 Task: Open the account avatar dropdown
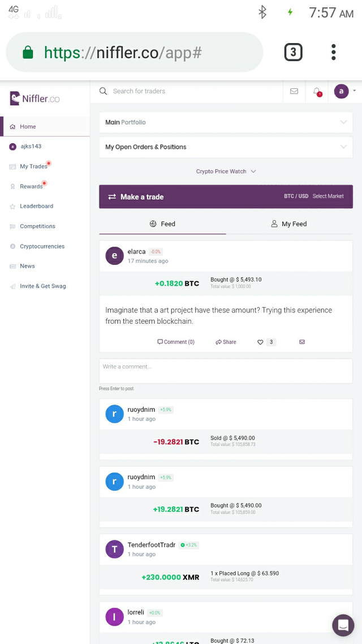pyautogui.click(x=344, y=91)
